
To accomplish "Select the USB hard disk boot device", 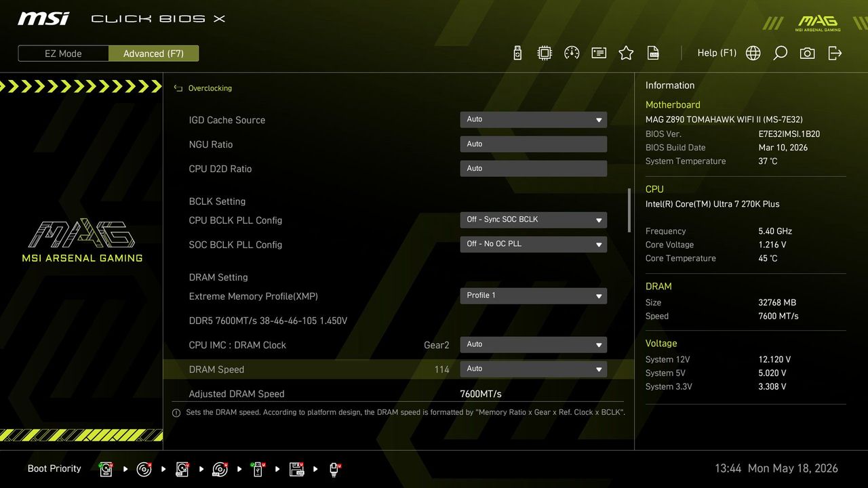I will click(182, 469).
